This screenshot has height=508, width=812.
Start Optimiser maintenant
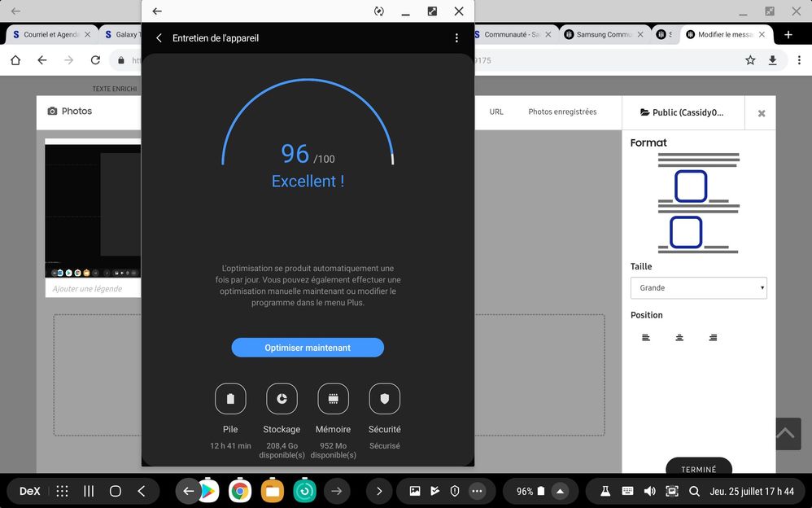308,348
